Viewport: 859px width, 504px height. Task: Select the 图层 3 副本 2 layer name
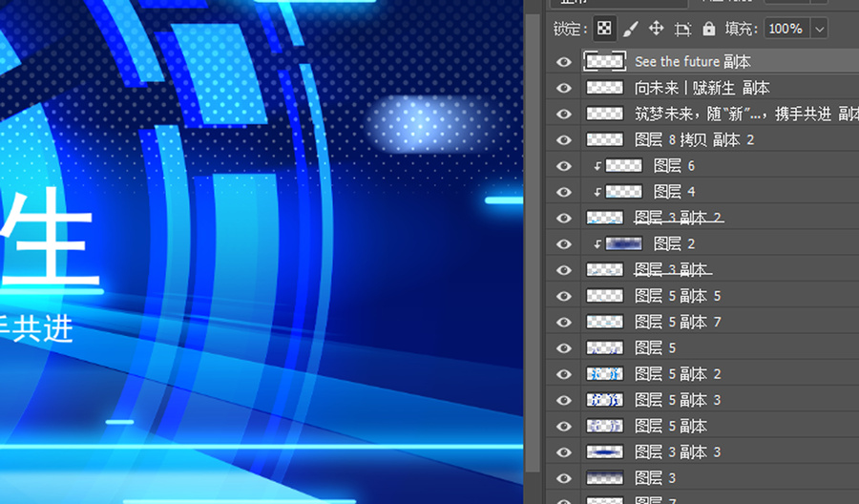pos(680,218)
